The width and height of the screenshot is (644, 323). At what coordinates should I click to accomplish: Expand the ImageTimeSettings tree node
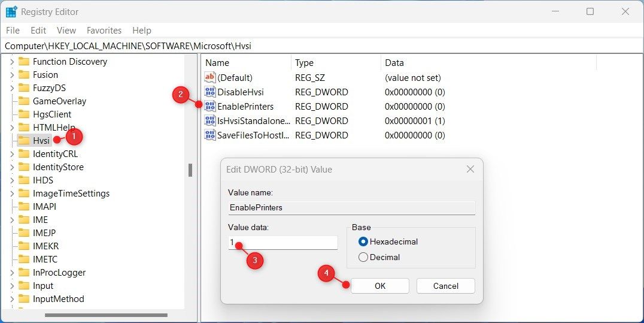pyautogui.click(x=12, y=194)
